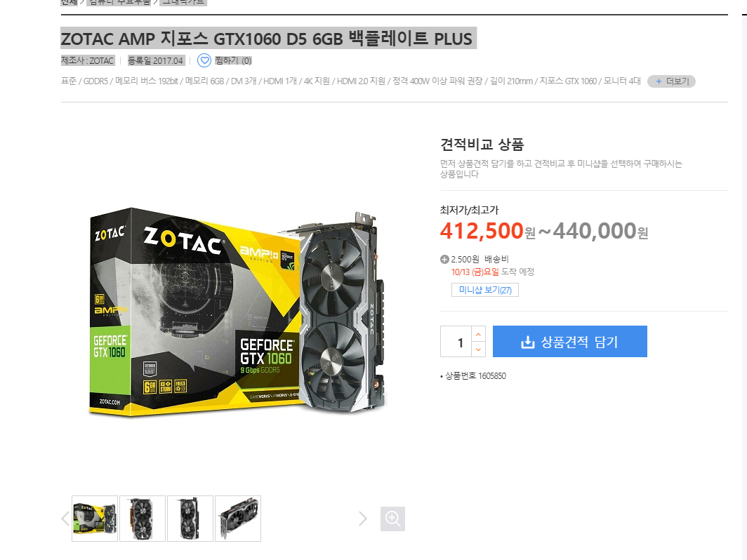Select the third side-view card thumbnail
The width and height of the screenshot is (747, 560).
[x=190, y=519]
